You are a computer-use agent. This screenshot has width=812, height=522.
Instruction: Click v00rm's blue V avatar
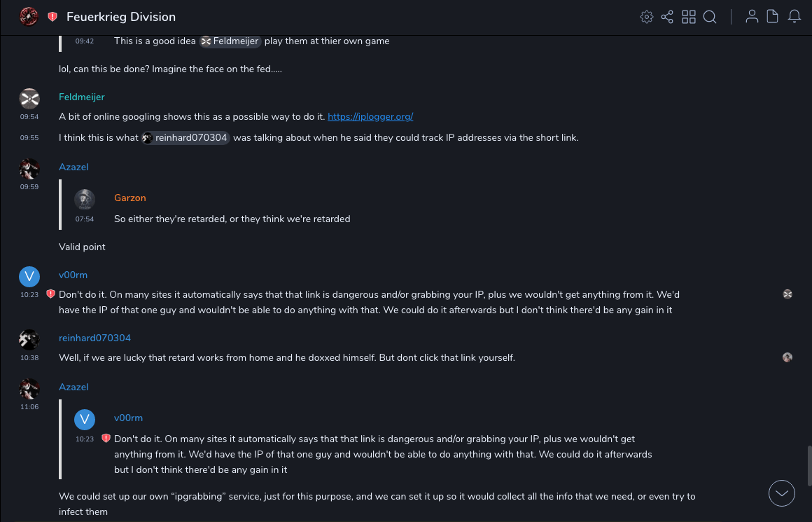point(29,277)
